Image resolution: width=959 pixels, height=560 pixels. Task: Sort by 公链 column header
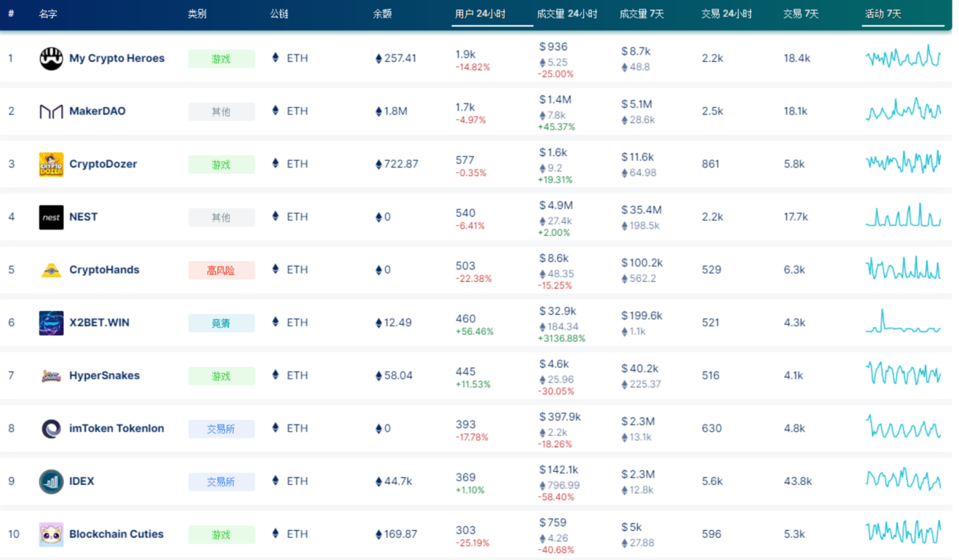click(279, 14)
